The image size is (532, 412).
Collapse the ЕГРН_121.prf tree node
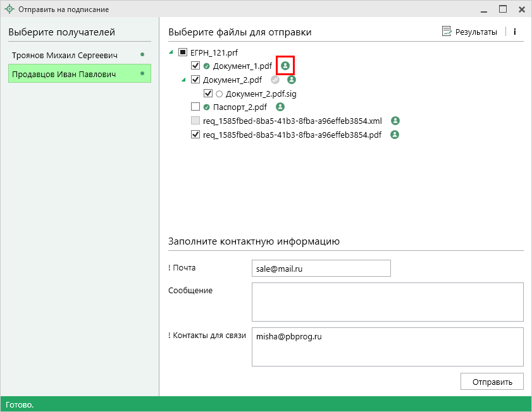tap(171, 52)
